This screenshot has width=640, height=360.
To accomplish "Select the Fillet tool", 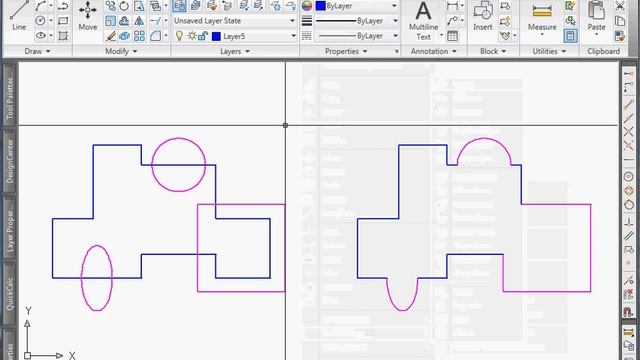I will 155,36.
